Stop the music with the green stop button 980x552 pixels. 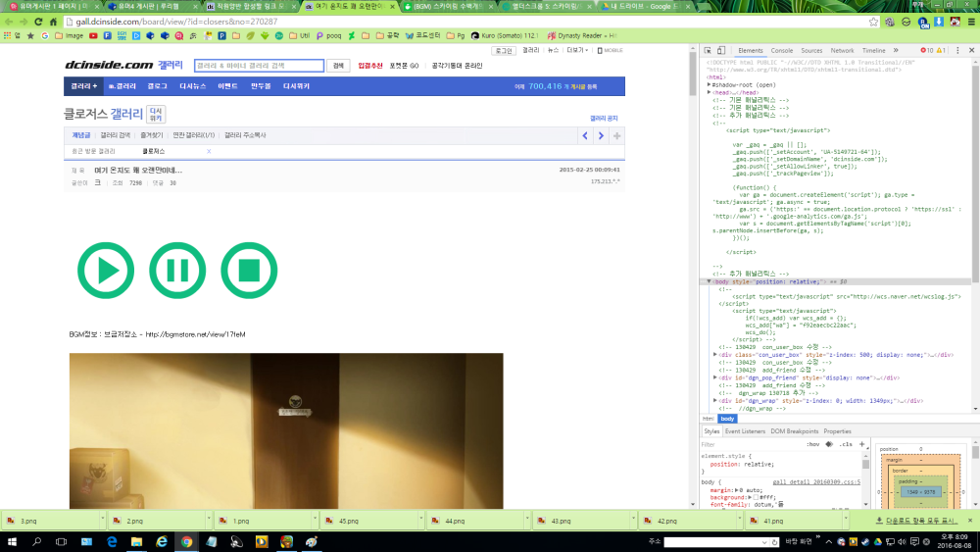(249, 270)
